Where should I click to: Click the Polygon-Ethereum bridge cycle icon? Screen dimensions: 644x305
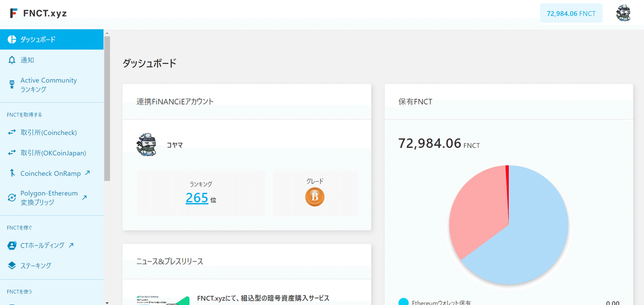pos(12,198)
